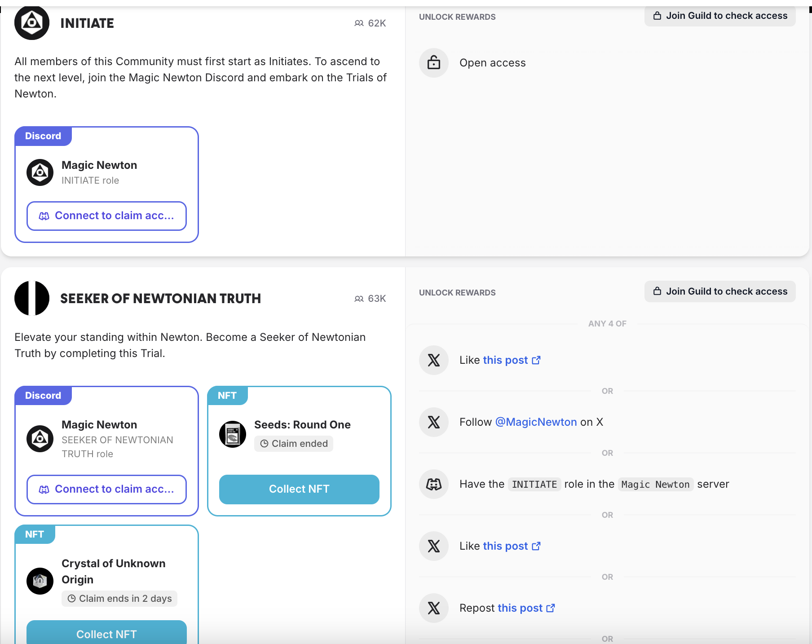Click the Discord icon on INITIATE Connect button

click(x=44, y=216)
